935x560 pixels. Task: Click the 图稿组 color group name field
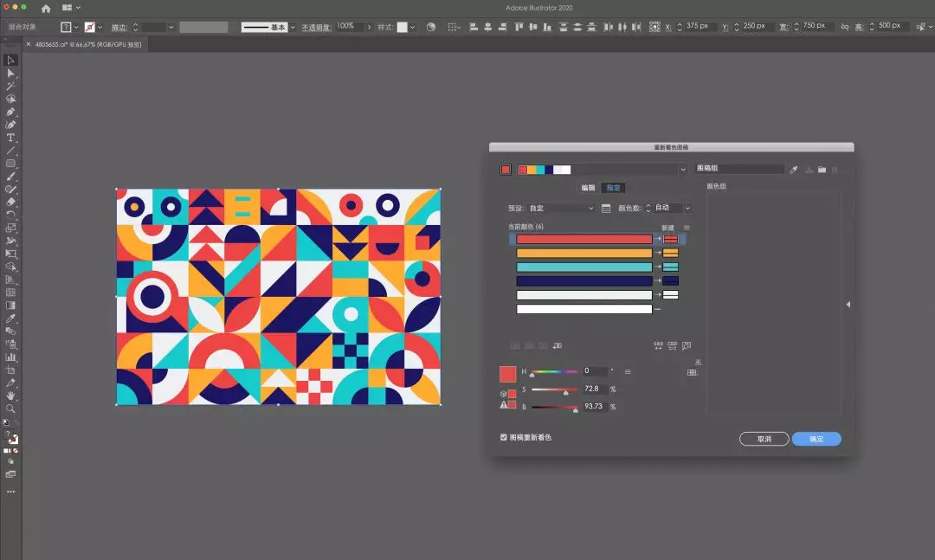click(738, 170)
